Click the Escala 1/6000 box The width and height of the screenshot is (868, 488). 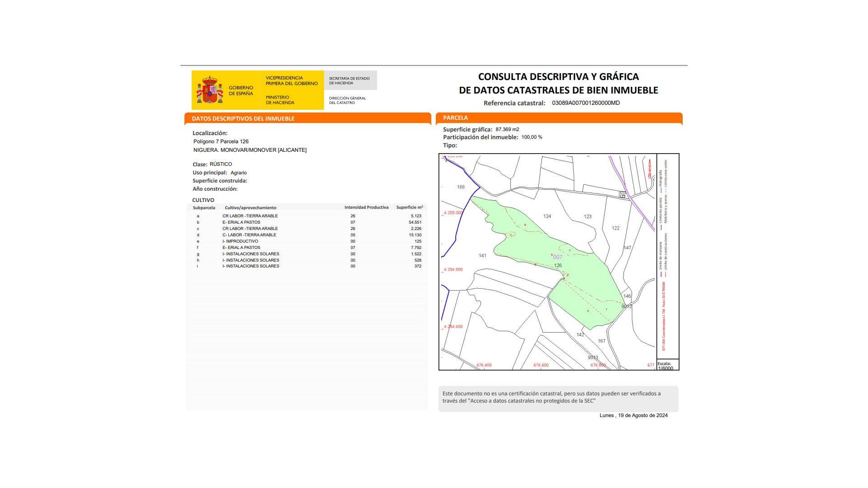[x=667, y=365]
